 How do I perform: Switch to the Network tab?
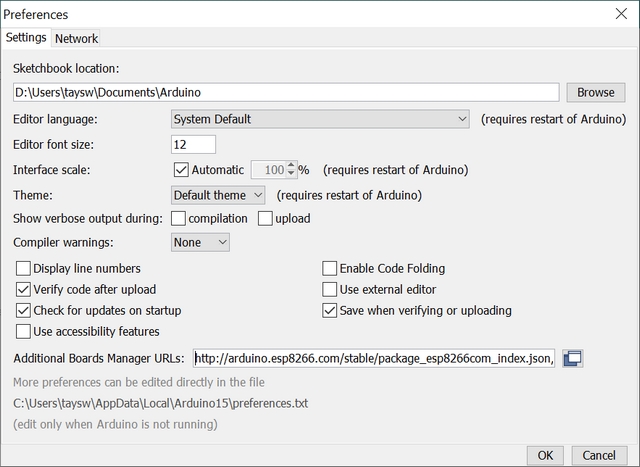(76, 38)
